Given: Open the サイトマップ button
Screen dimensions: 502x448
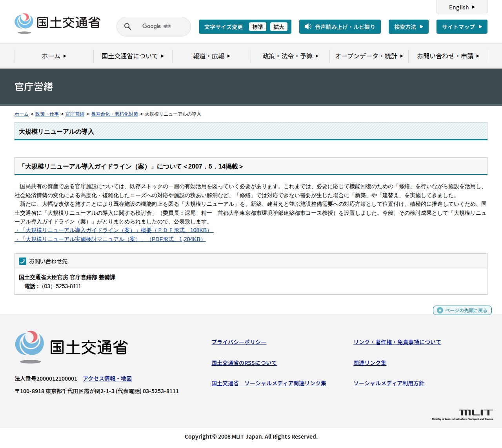Looking at the screenshot, I should tap(462, 27).
